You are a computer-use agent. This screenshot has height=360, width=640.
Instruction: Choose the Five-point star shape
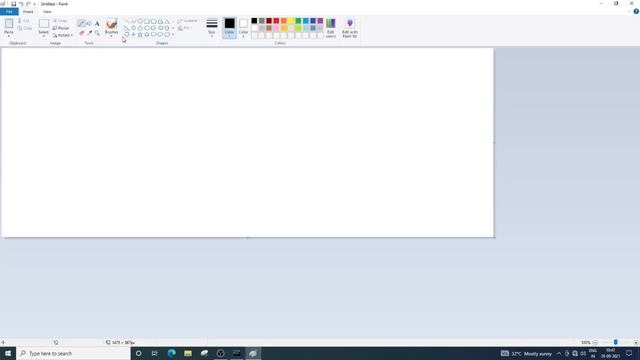140,35
